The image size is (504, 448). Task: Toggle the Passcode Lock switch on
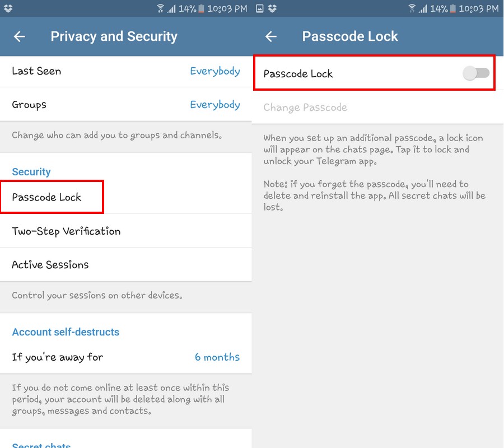pyautogui.click(x=476, y=73)
